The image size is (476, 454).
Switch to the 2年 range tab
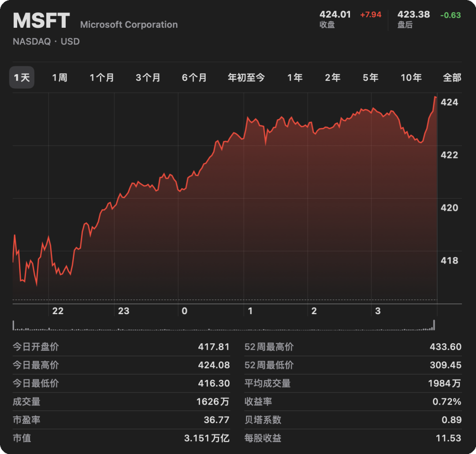point(333,78)
